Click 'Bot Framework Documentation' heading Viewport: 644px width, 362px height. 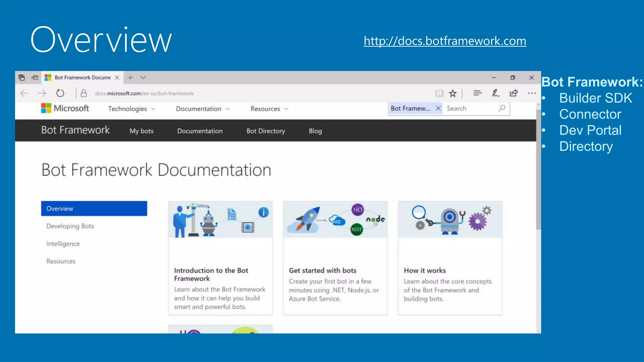156,170
